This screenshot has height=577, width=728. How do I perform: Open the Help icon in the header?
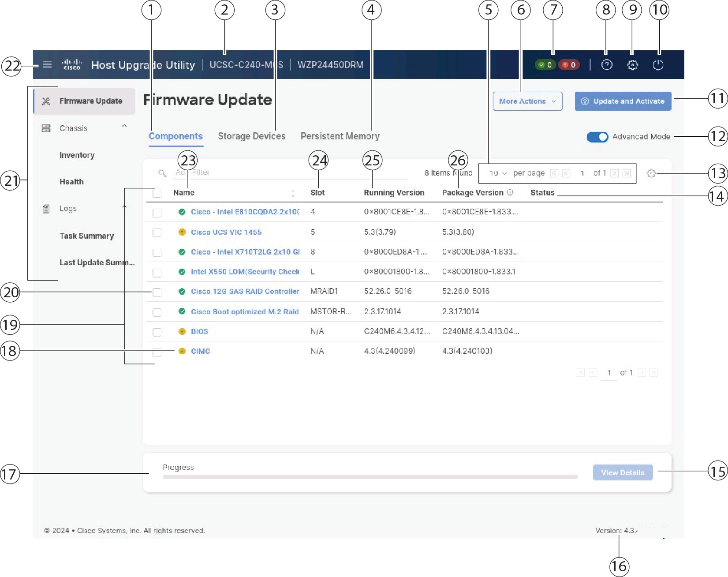click(x=607, y=64)
